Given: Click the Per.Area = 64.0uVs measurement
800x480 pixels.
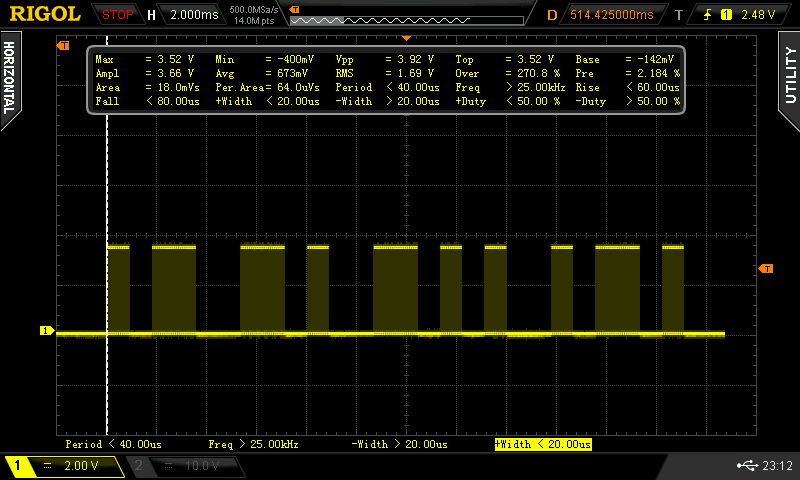Looking at the screenshot, I should click(267, 87).
